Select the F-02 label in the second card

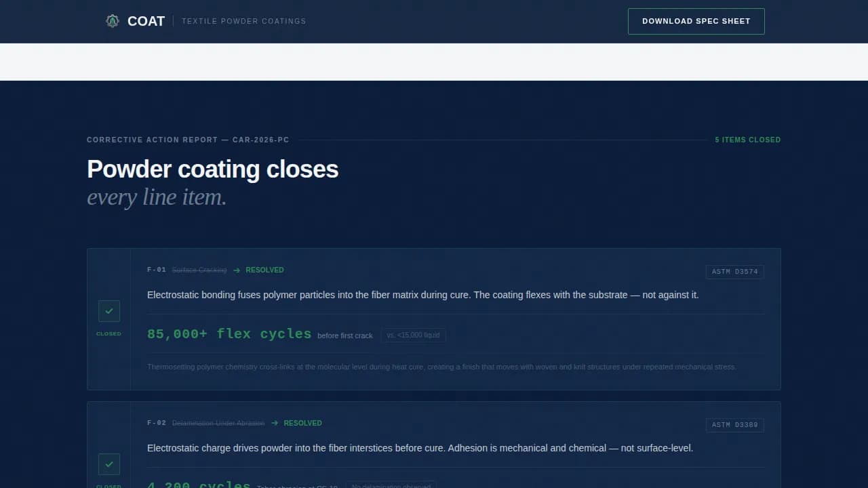(155, 423)
